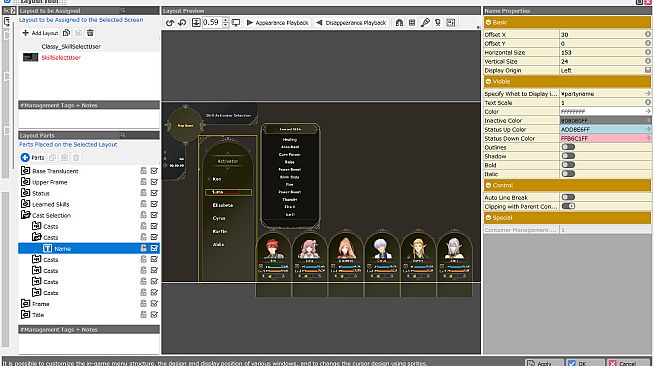Click the fit-to-height zoom icon beside 0.59
Image resolution: width=654 pixels, height=366 pixels.
[196, 23]
